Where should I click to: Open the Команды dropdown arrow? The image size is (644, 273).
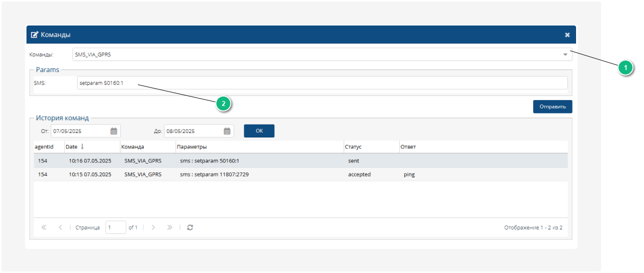click(x=565, y=54)
